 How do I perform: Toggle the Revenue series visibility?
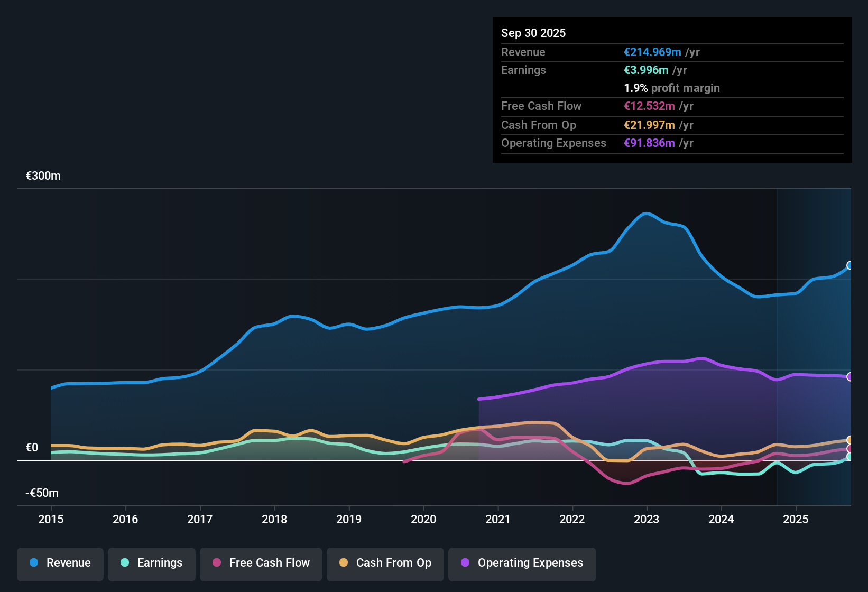[60, 563]
